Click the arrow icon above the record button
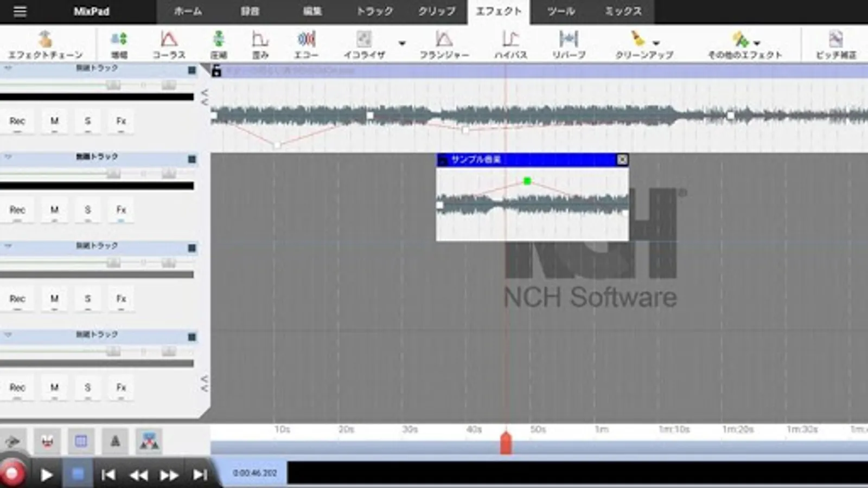This screenshot has width=868, height=488. 12,441
